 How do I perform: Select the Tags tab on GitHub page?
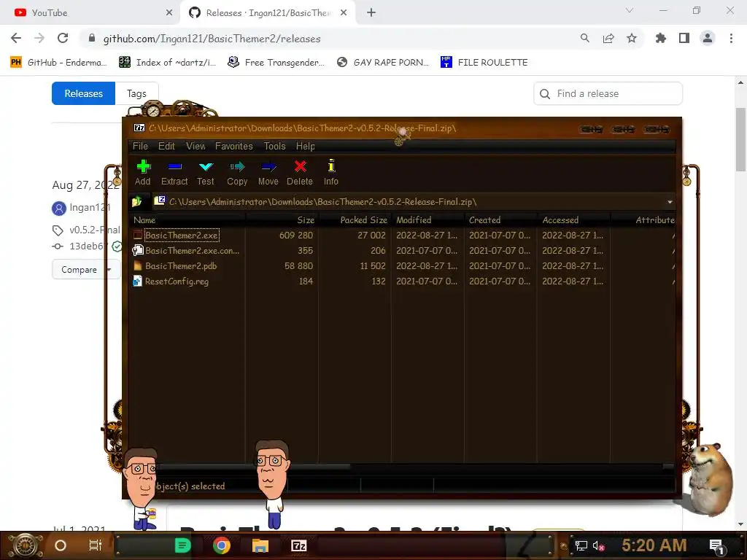136,93
